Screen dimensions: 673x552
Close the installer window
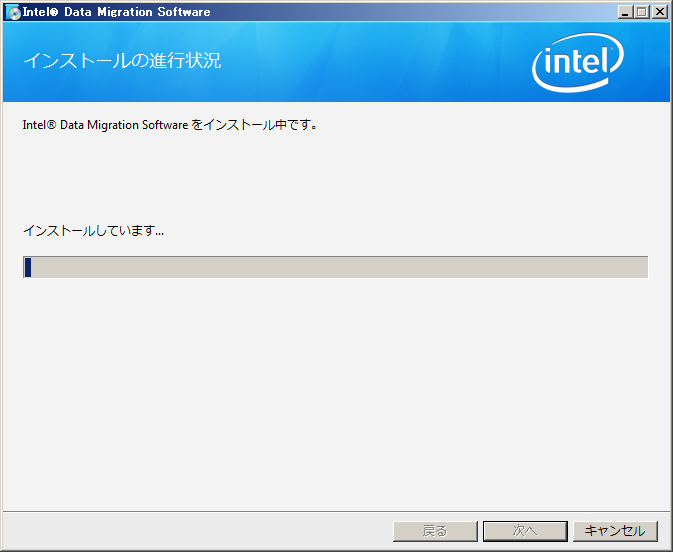[x=659, y=12]
